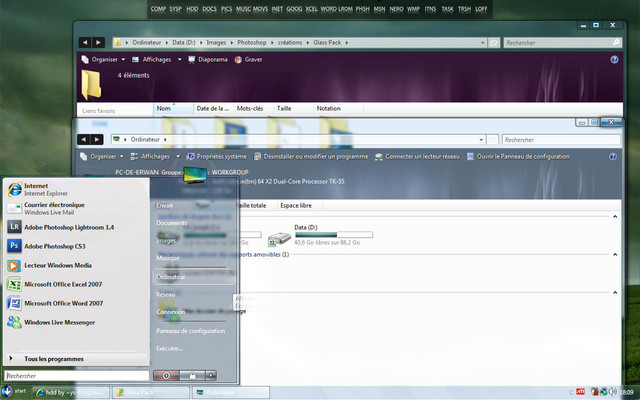Screen dimensions: 640x400
Task: Collapse the hard disk drives group
Action: point(615,217)
